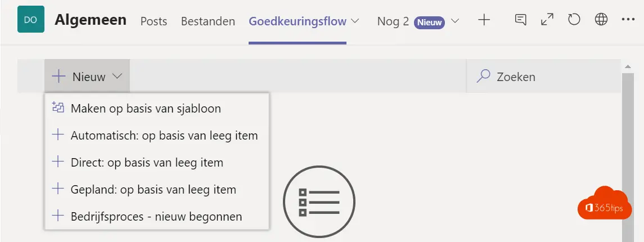Click the DO team avatar
Screen dimensions: 644x242
point(31,19)
